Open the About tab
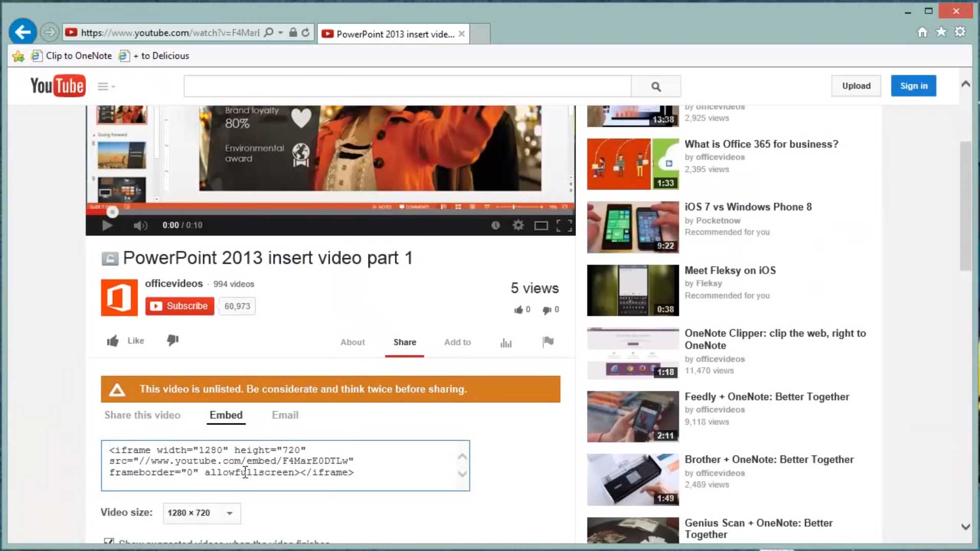This screenshot has width=980, height=551. pyautogui.click(x=353, y=342)
